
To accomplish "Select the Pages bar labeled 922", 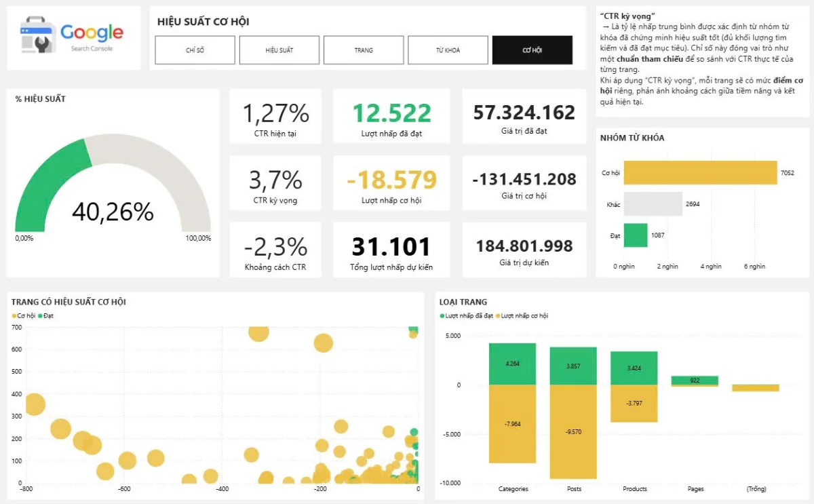I will pos(695,381).
